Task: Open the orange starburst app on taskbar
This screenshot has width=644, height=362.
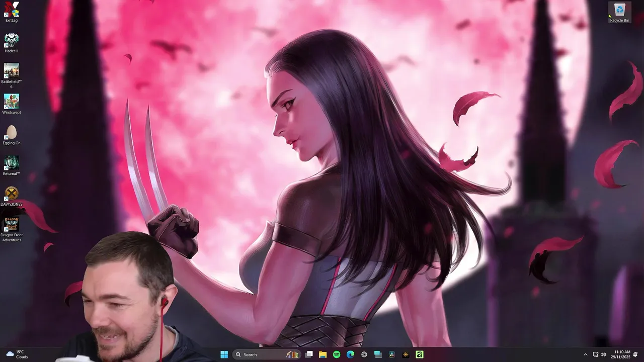Action: pyautogui.click(x=406, y=354)
